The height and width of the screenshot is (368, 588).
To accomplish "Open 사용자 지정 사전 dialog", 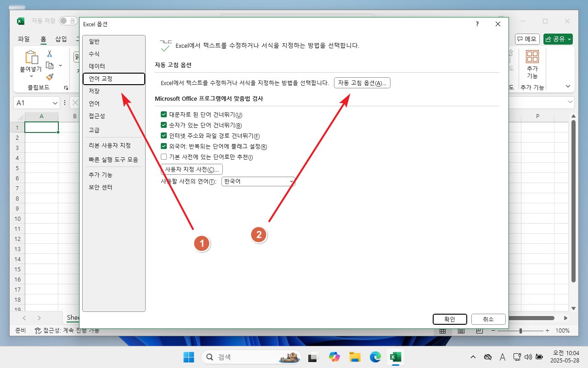I will 192,169.
